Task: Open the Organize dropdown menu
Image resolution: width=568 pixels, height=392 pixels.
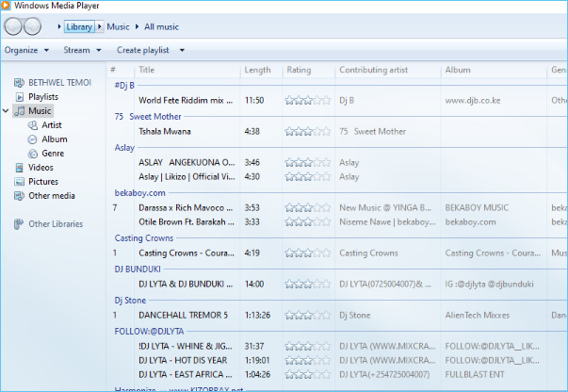Action: point(26,50)
